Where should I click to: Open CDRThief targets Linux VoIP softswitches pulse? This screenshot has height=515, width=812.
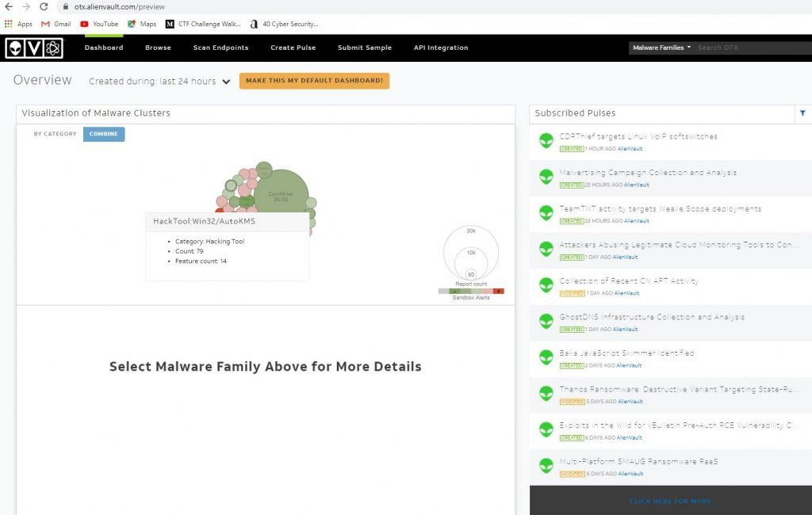(638, 136)
